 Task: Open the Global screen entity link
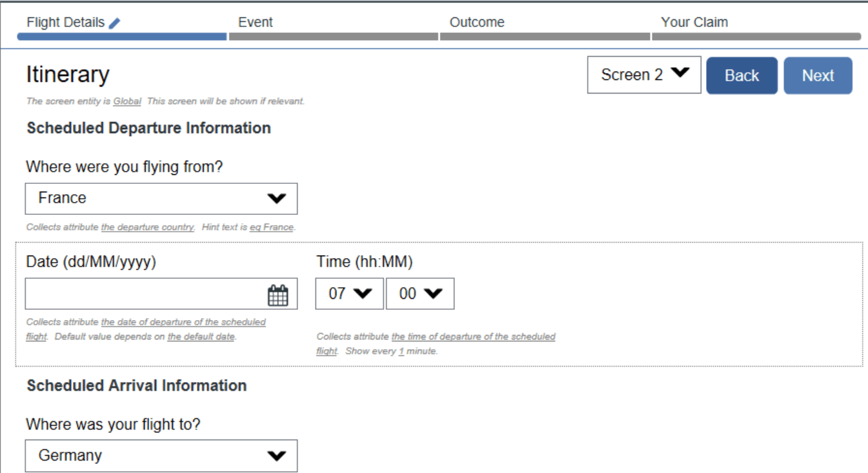pyautogui.click(x=126, y=101)
